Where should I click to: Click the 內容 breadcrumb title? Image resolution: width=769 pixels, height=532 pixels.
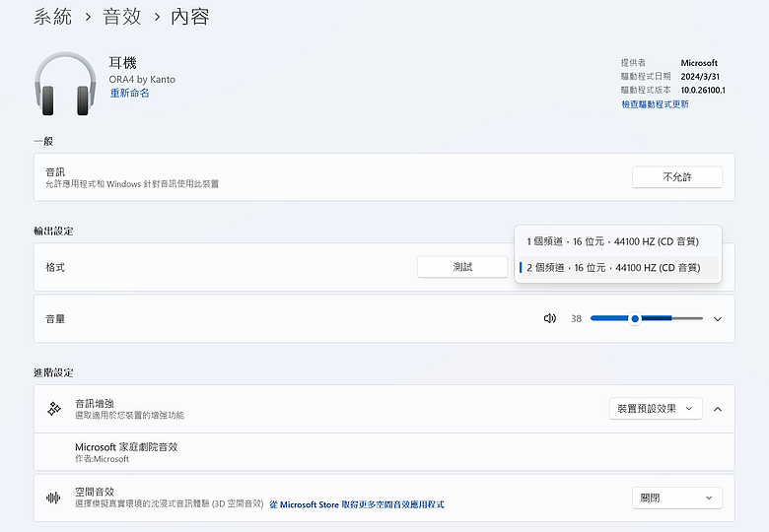click(190, 17)
